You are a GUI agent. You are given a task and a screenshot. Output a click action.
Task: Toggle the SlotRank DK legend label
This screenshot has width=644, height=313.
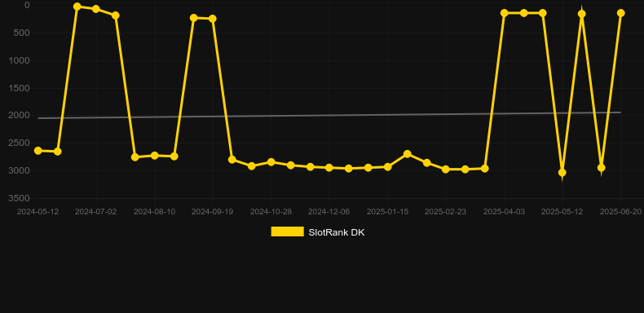(337, 232)
